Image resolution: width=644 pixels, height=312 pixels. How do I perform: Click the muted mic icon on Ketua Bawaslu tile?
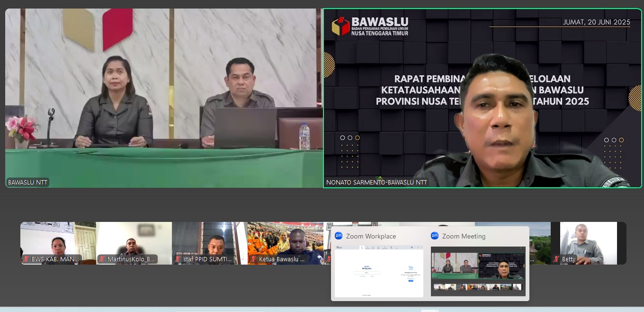[254, 259]
